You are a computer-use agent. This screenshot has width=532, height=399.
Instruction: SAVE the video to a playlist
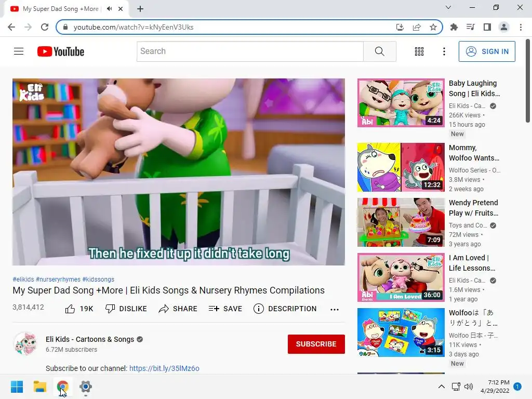coord(225,309)
